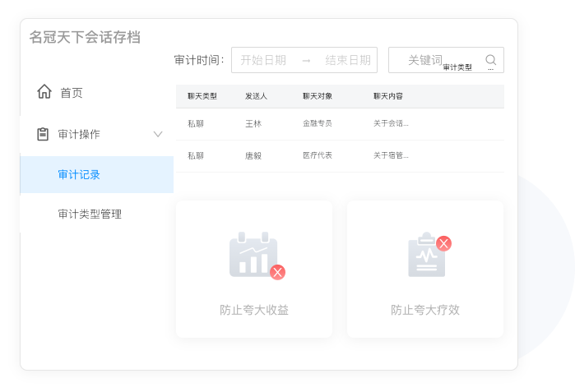Image resolution: width=575 pixels, height=392 pixels.
Task: Click the 发送人 column header
Action: (x=256, y=96)
